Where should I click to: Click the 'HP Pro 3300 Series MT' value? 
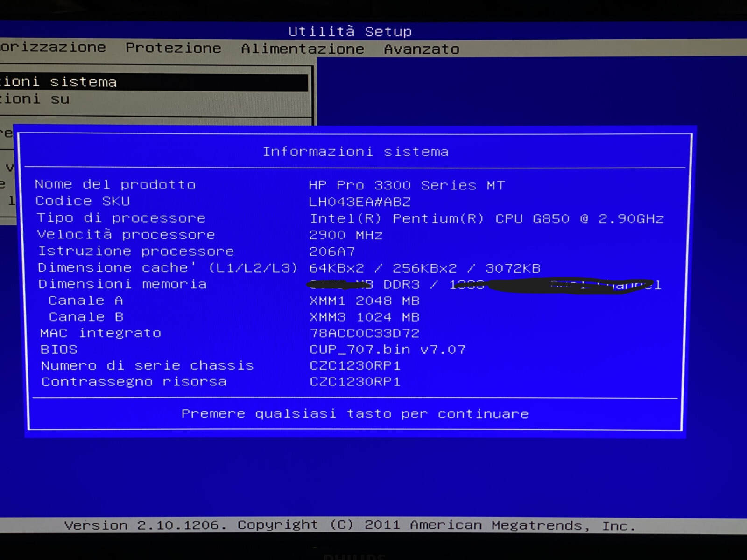[407, 185]
